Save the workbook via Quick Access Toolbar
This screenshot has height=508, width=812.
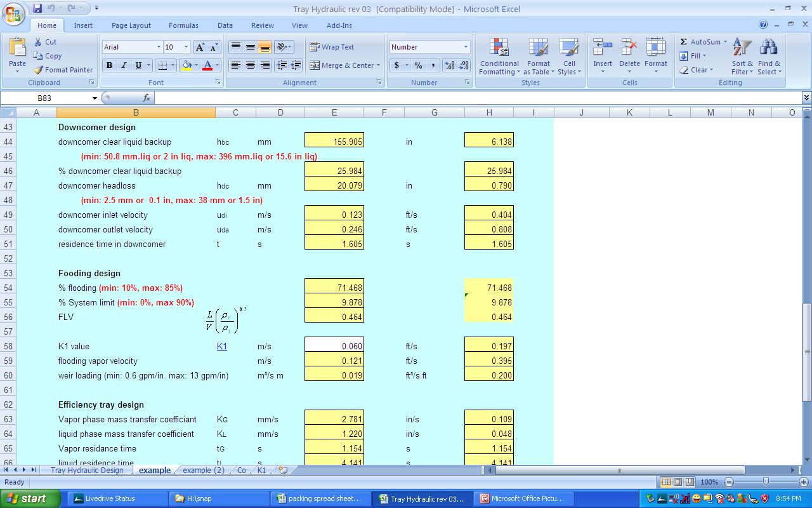(38, 8)
